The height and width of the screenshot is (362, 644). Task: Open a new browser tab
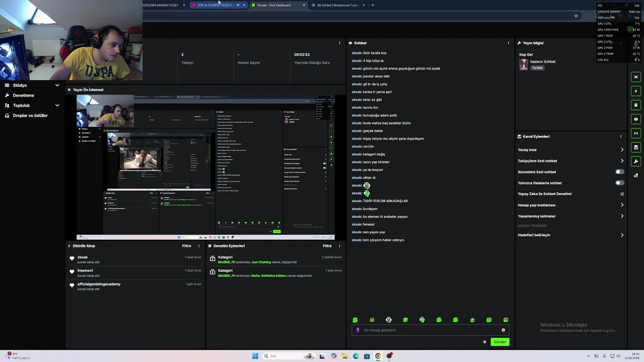coord(372,5)
